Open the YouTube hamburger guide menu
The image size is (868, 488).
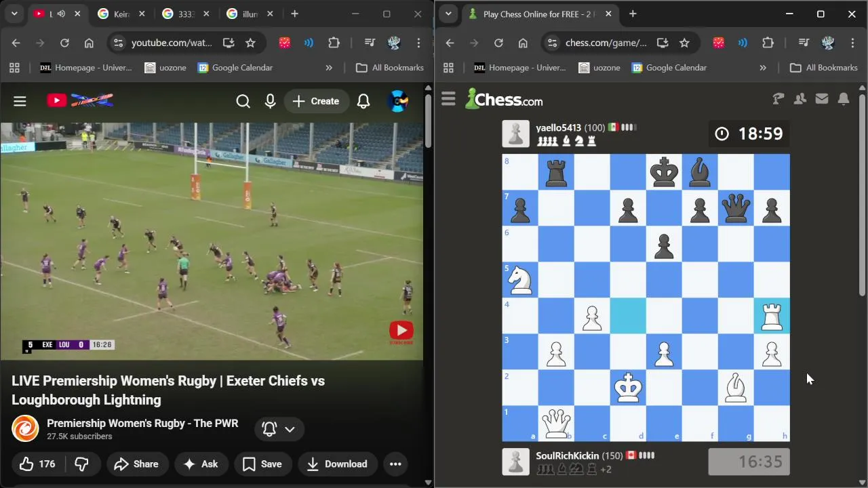20,101
